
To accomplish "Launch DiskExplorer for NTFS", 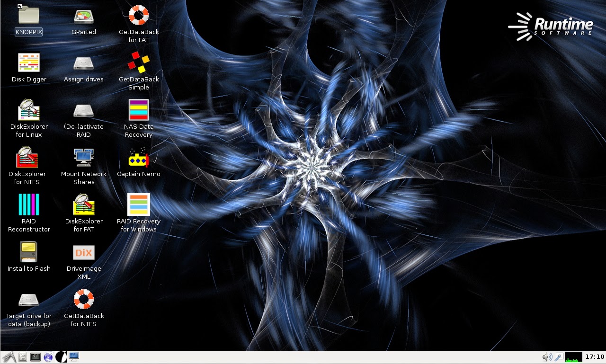I will 27,157.
